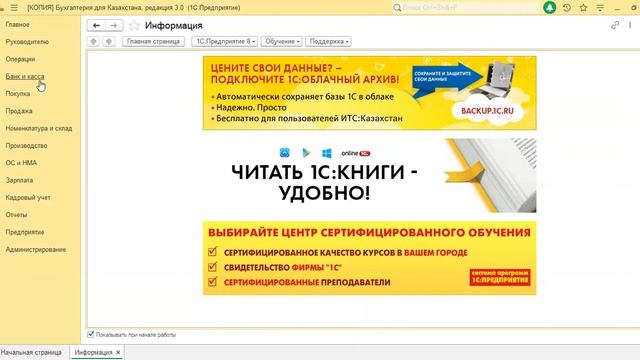
Task: Open the history clock icon
Action: 567,7
